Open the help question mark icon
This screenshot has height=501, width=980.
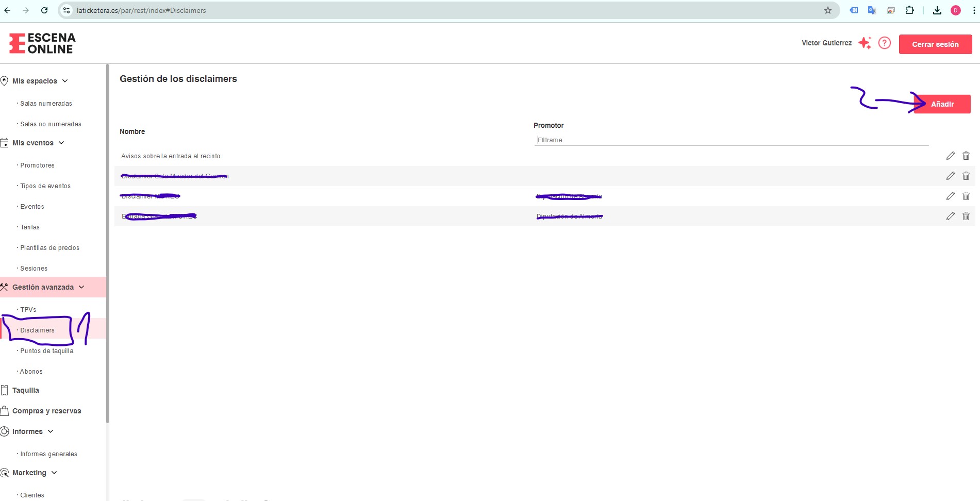(x=885, y=43)
